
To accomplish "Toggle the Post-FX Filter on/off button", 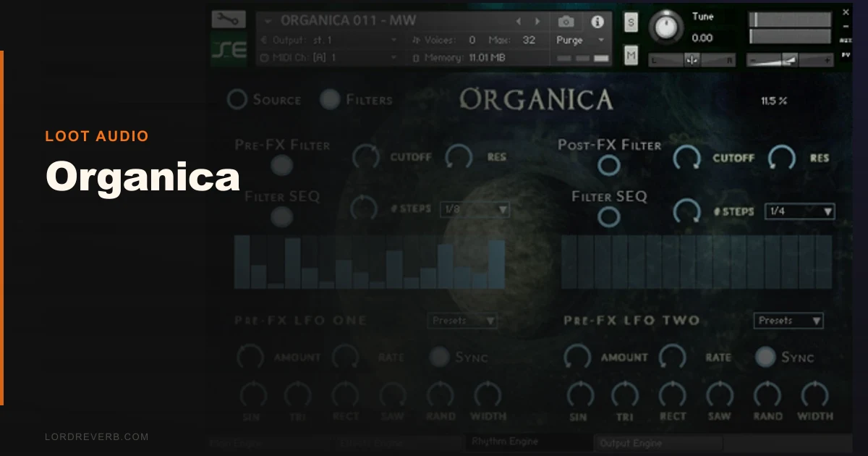I will [x=609, y=166].
